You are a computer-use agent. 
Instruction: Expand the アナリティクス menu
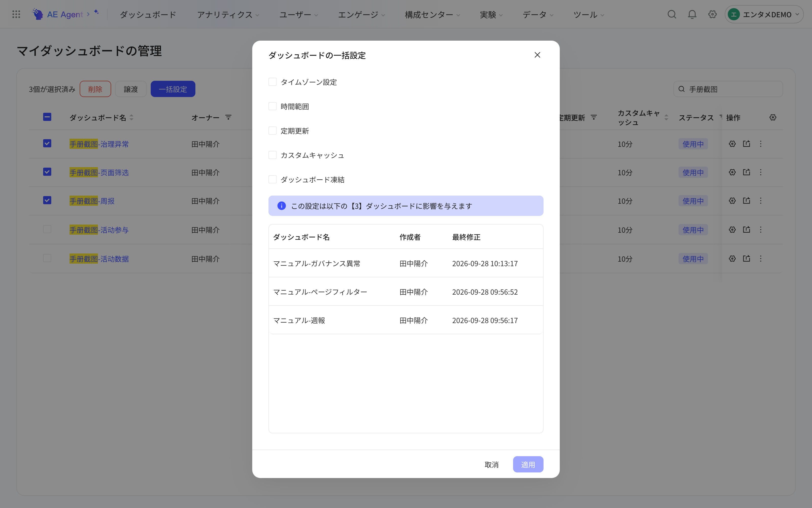pyautogui.click(x=228, y=14)
